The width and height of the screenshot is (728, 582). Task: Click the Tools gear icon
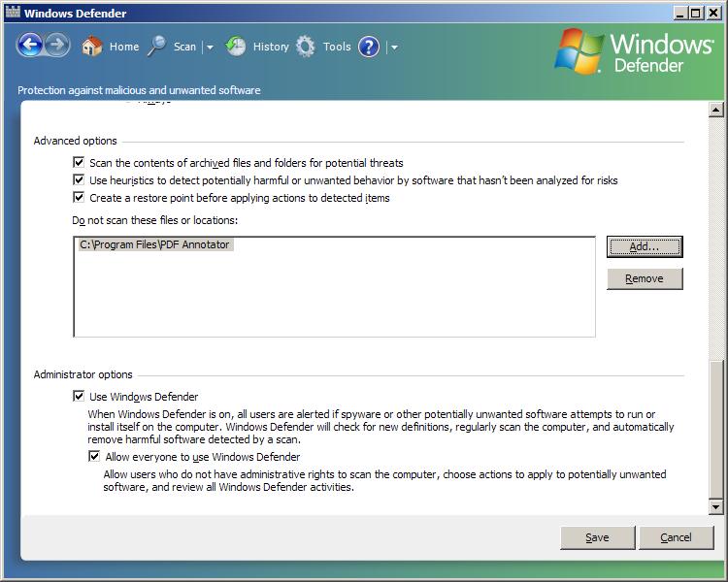[x=306, y=47]
